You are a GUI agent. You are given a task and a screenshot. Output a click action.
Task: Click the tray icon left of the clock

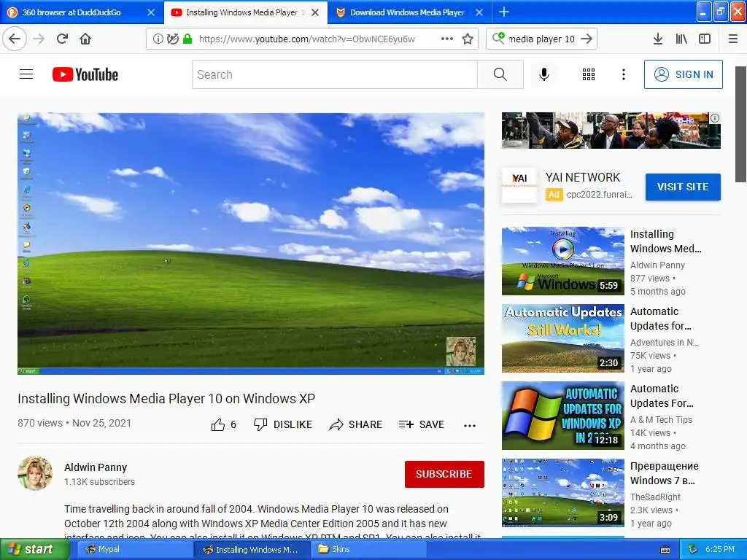[693, 550]
